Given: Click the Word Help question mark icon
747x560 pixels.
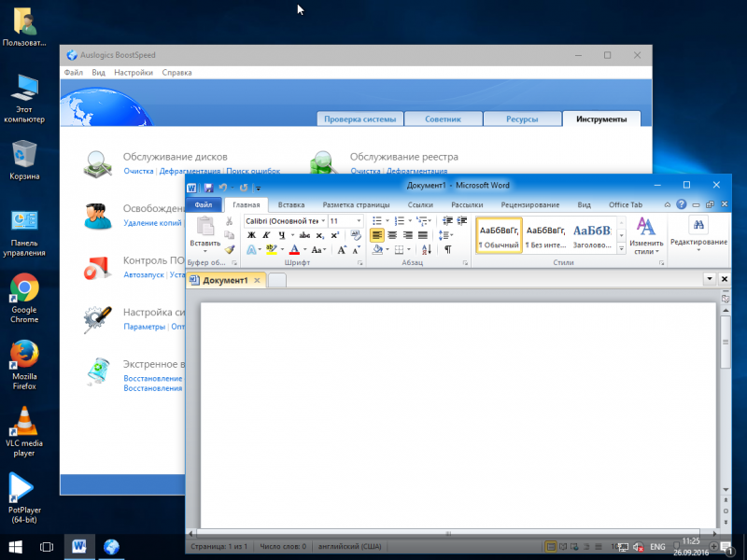Looking at the screenshot, I should pos(682,204).
